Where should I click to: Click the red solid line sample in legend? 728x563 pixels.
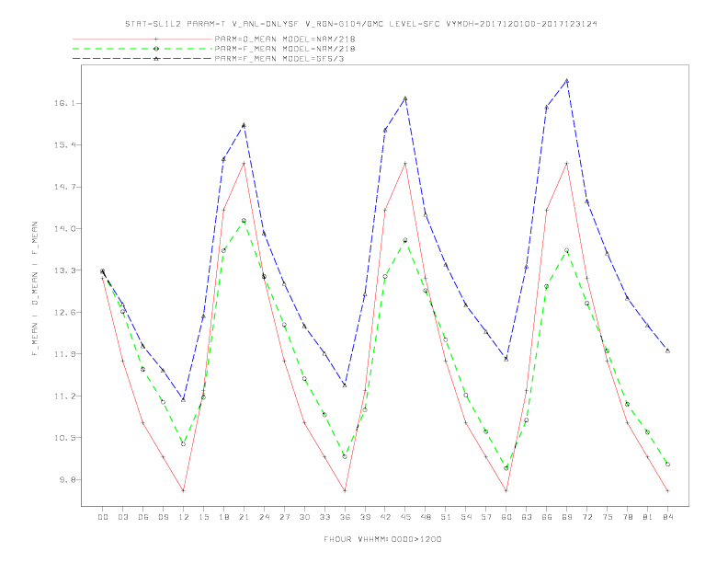[142, 39]
